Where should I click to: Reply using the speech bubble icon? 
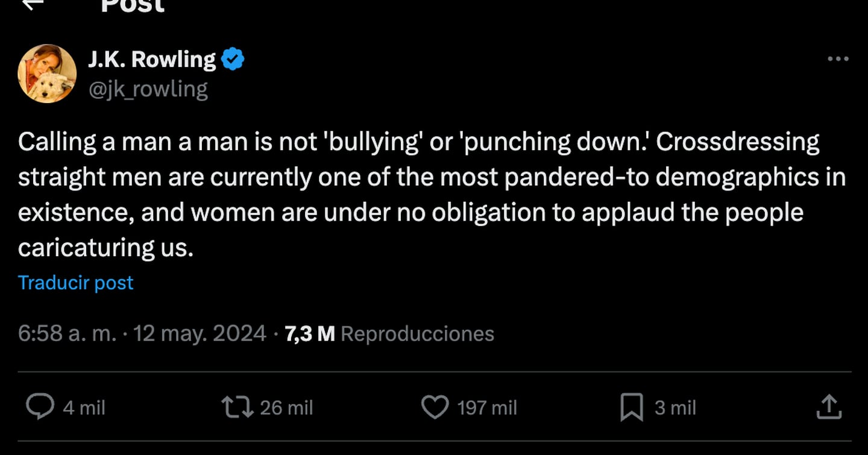40,407
